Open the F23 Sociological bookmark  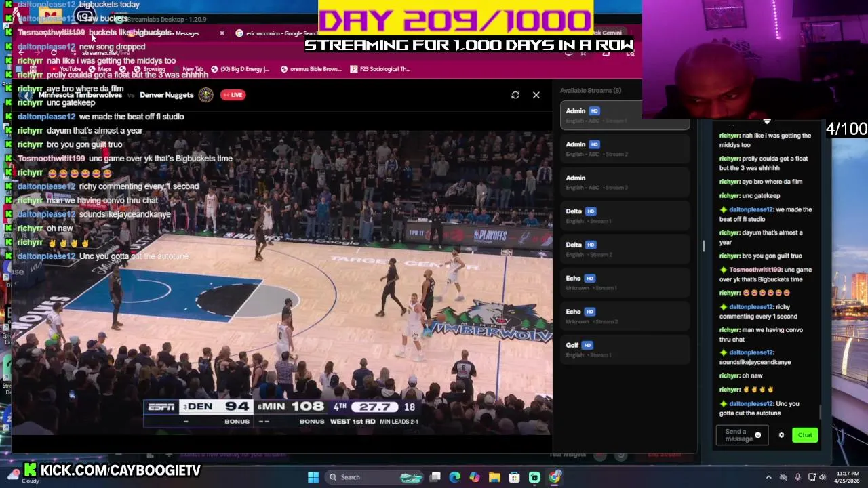[x=380, y=69]
